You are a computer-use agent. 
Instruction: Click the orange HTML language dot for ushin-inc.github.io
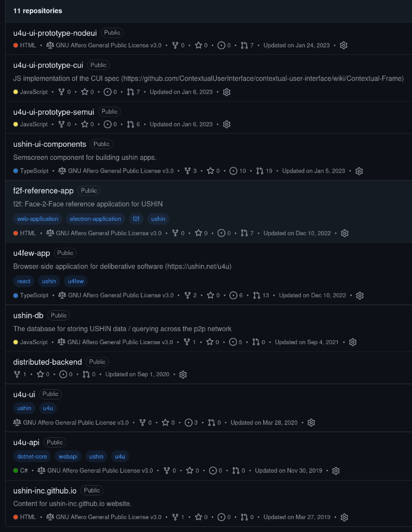[x=16, y=517]
